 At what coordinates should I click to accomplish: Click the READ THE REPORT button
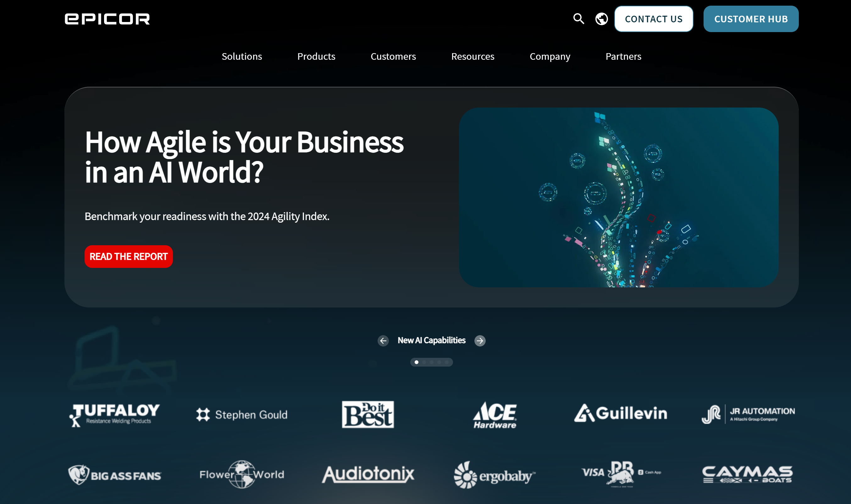pyautogui.click(x=128, y=257)
